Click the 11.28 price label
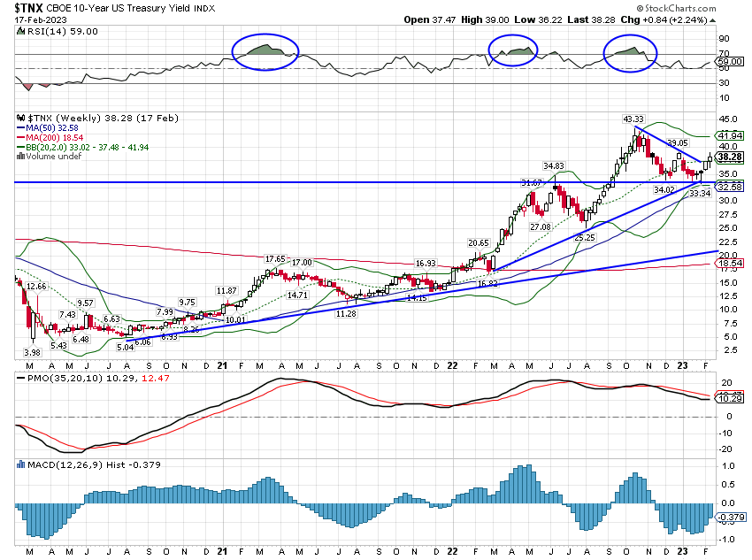The height and width of the screenshot is (560, 752). 346,314
